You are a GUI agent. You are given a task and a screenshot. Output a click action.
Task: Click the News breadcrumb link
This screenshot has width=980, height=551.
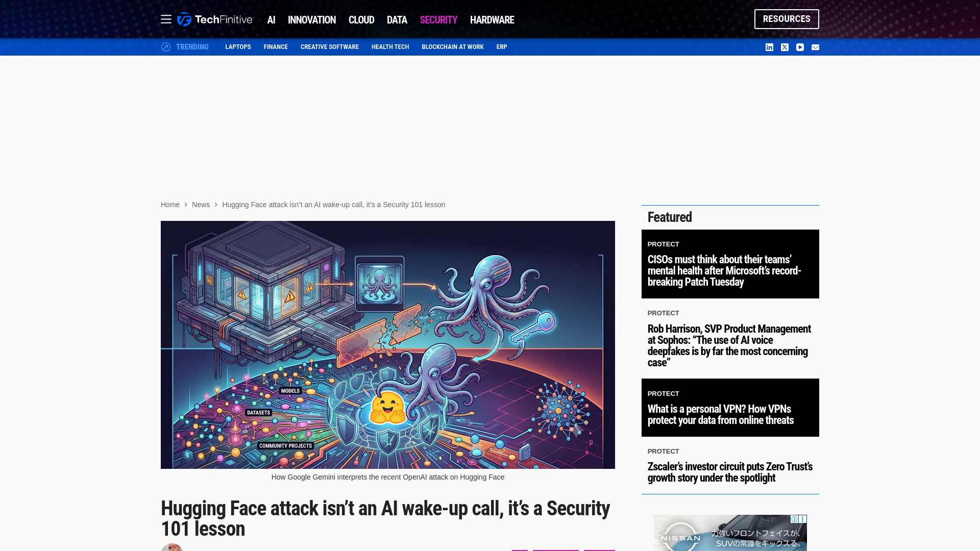pos(201,205)
